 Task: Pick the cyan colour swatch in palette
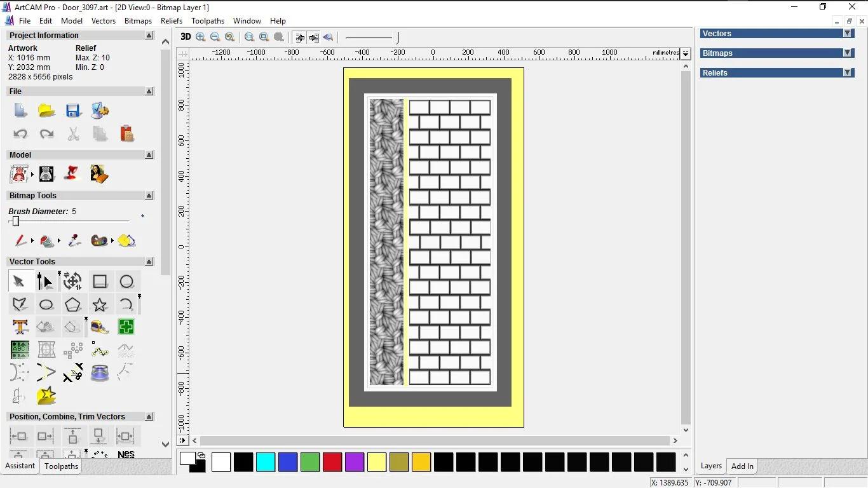pos(266,462)
